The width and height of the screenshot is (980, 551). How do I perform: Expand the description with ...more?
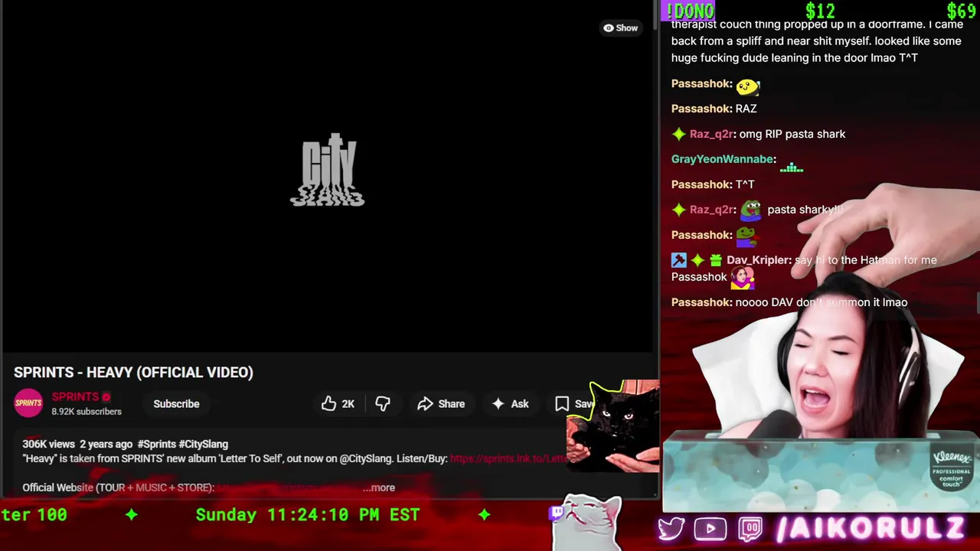coord(379,487)
